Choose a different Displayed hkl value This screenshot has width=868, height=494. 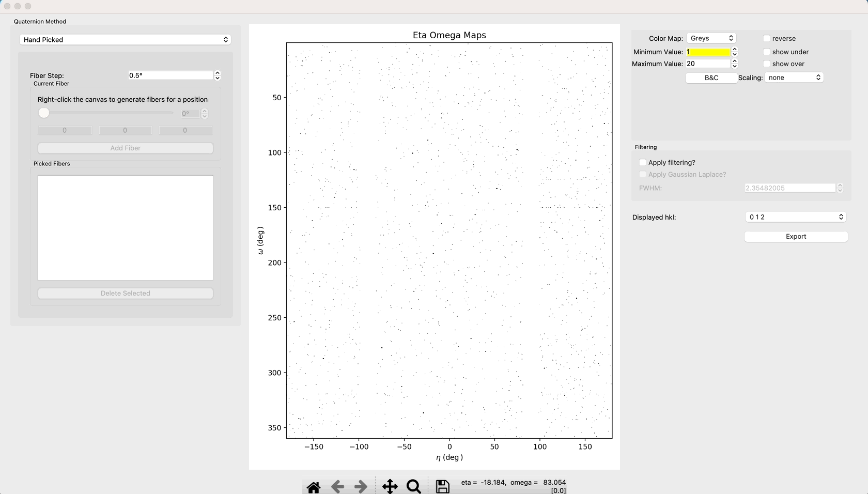796,217
